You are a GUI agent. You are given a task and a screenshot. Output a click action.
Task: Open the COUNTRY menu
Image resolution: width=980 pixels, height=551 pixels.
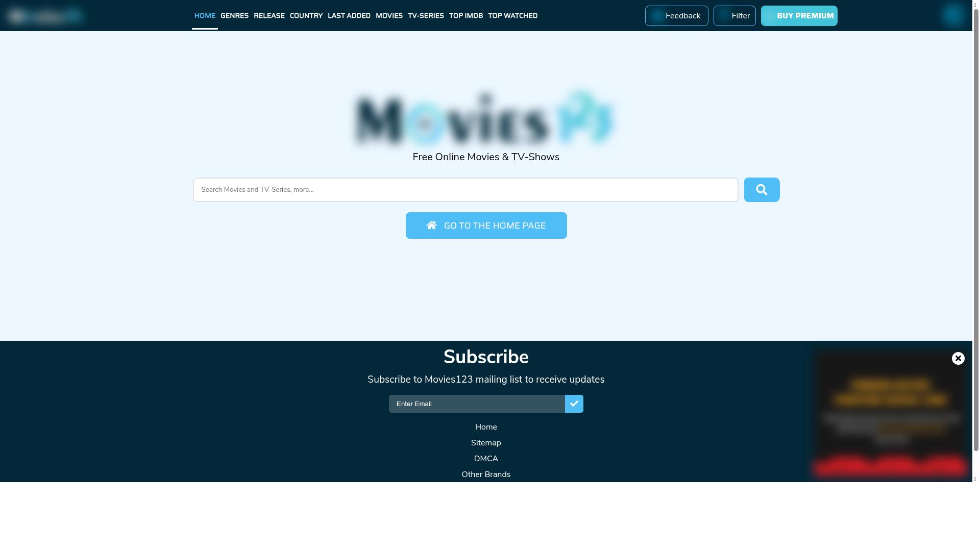coord(306,16)
